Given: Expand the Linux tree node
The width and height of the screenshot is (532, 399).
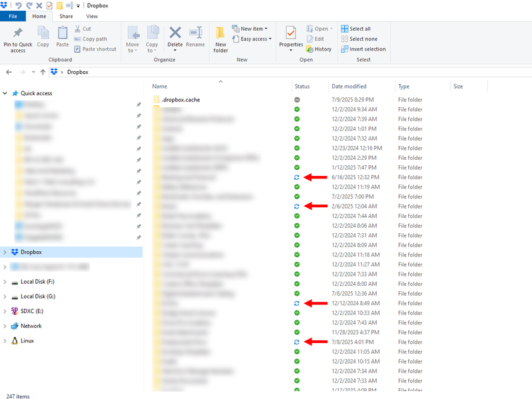Looking at the screenshot, I should point(5,340).
